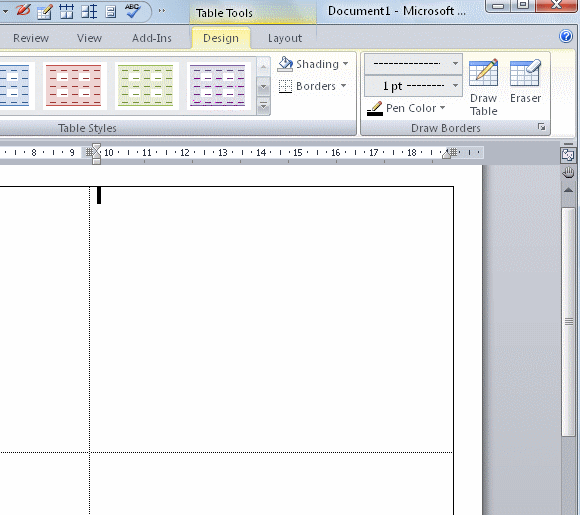The image size is (580, 515).
Task: Click the hand icon above scrollbar
Action: point(568,172)
